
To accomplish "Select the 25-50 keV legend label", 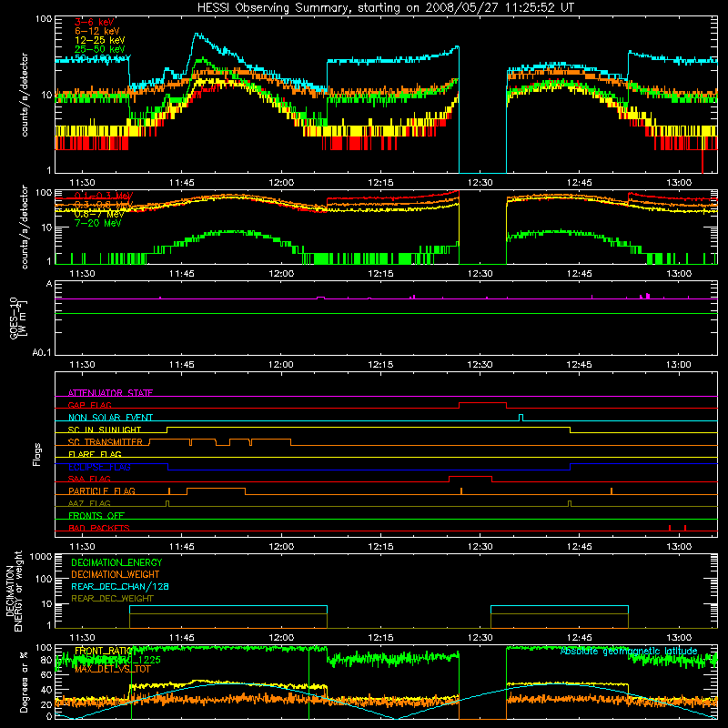I will [100, 49].
